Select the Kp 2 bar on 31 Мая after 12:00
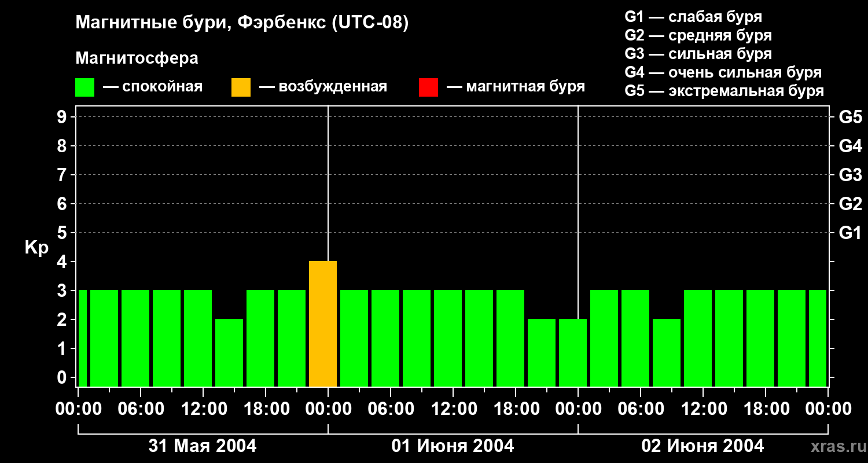Viewport: 868px width, 463px height. tap(229, 353)
